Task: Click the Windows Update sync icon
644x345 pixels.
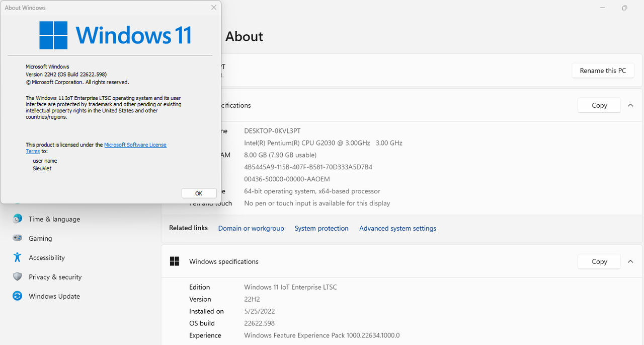Action: point(18,296)
